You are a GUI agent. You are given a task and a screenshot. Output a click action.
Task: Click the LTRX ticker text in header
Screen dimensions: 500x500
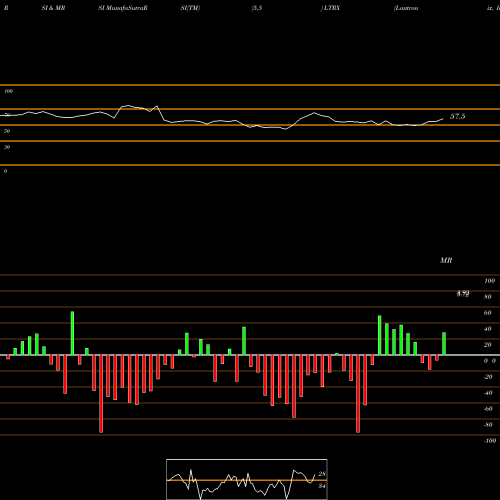pos(332,8)
